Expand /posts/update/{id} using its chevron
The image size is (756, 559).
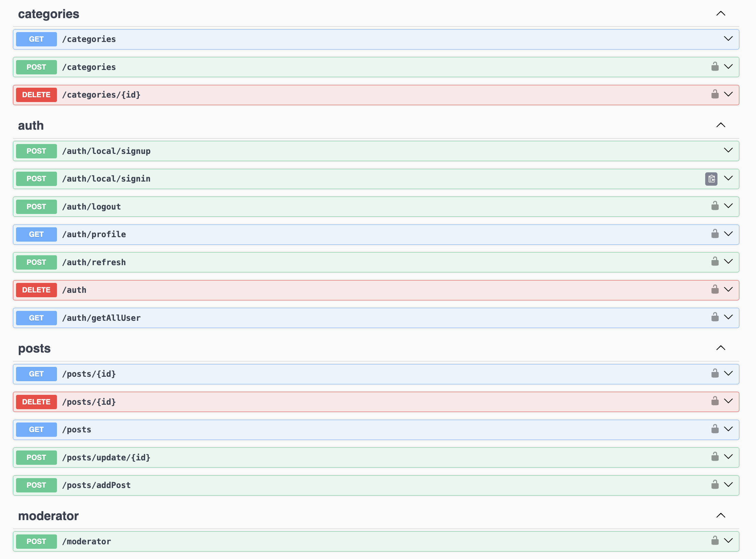click(x=728, y=457)
